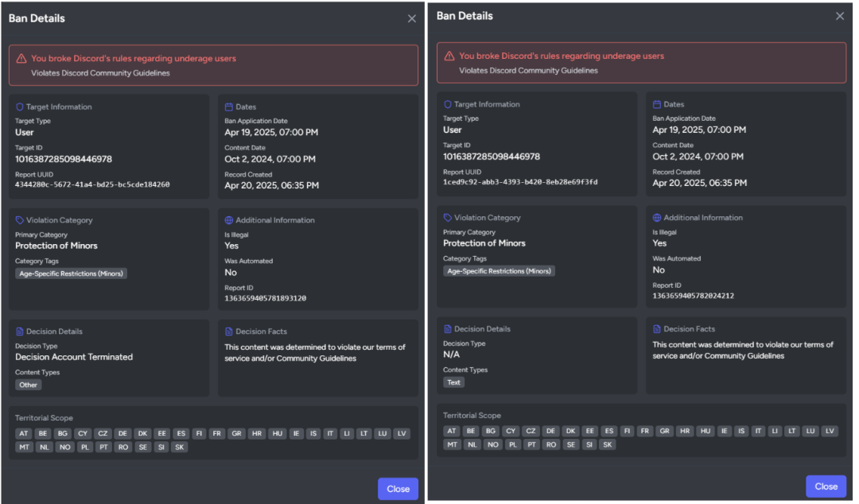Click underage users rule heading in left dialog
This screenshot has height=504, width=859.
[x=134, y=58]
